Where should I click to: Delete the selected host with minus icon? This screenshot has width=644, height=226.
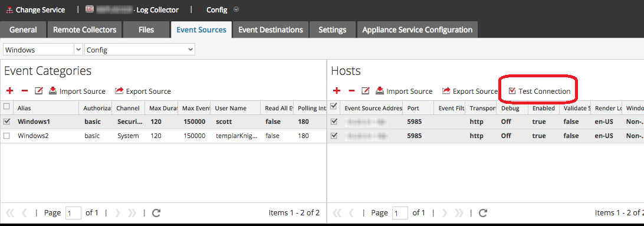[x=351, y=91]
